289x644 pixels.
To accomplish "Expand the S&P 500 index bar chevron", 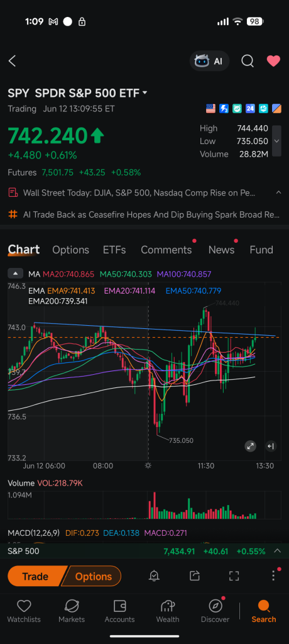I will 278,551.
